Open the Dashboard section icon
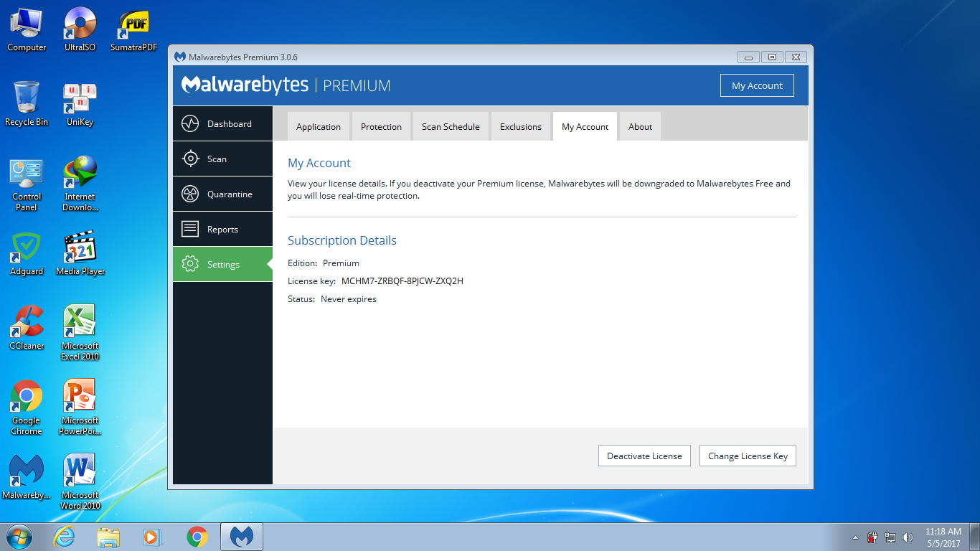 pyautogui.click(x=190, y=123)
